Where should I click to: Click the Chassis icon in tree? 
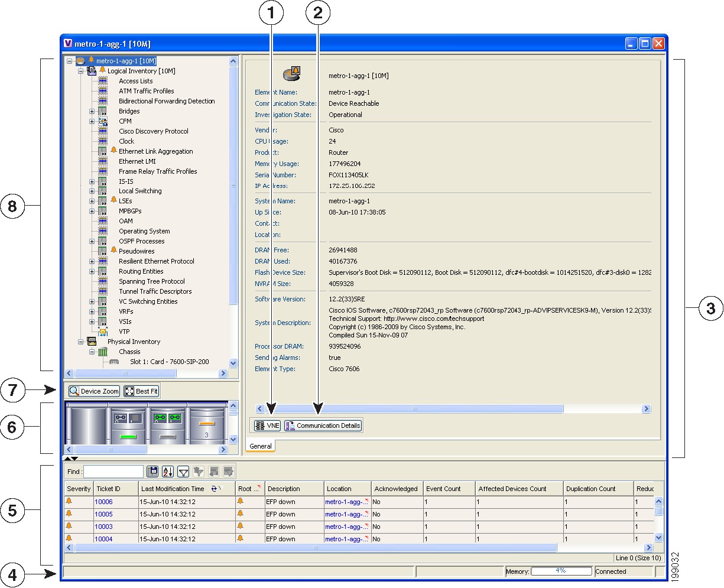[x=103, y=352]
